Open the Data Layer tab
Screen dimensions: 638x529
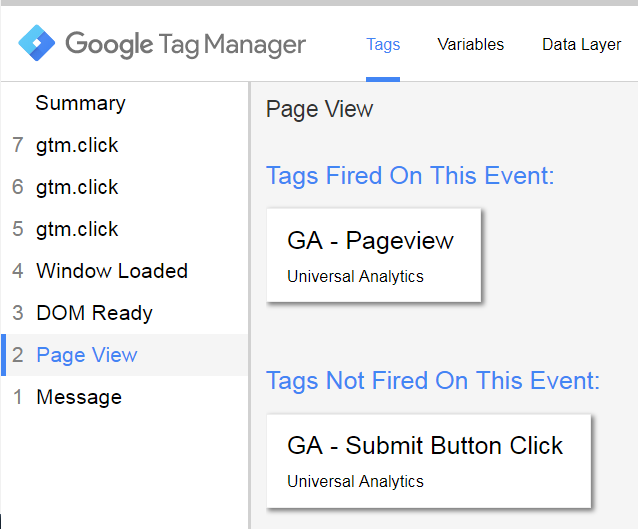tap(581, 45)
